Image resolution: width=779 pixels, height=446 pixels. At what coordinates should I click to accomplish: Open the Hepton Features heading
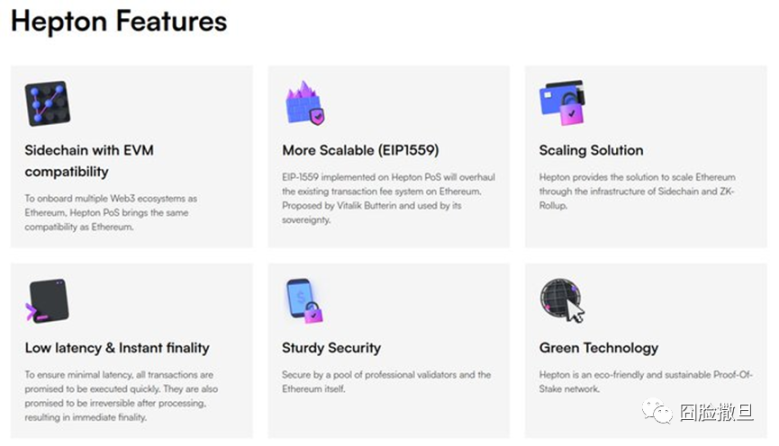119,21
